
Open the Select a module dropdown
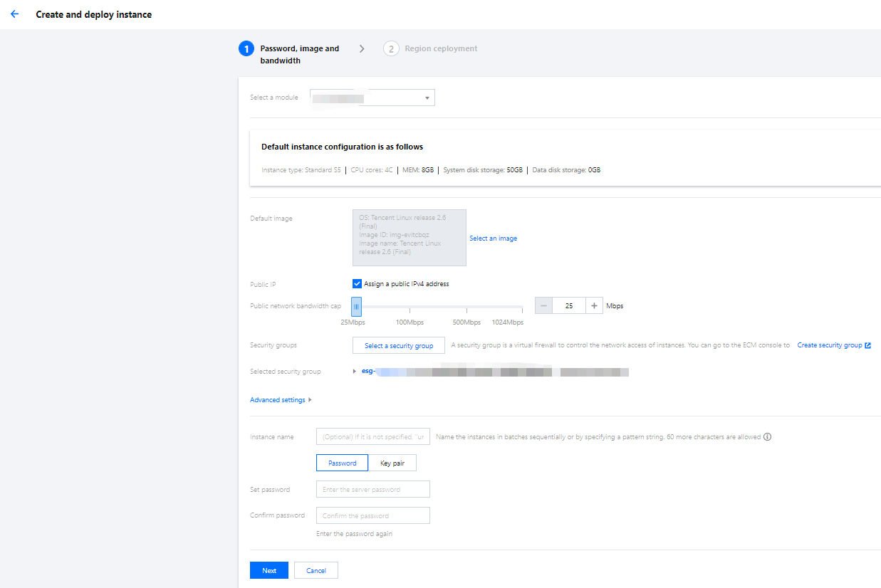coord(372,98)
